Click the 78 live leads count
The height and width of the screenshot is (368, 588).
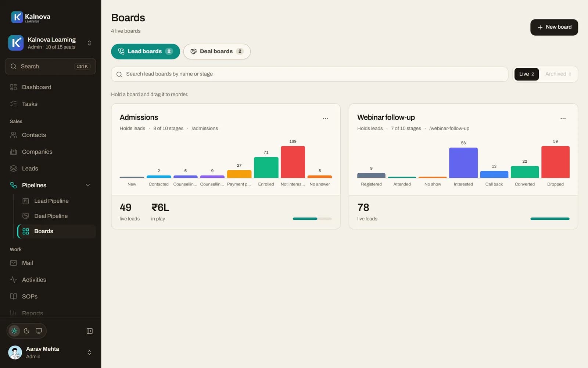pyautogui.click(x=363, y=208)
